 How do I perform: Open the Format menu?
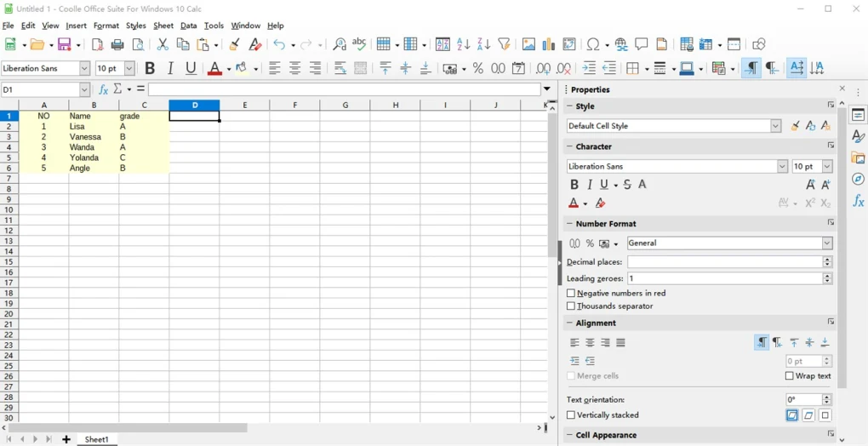point(106,26)
